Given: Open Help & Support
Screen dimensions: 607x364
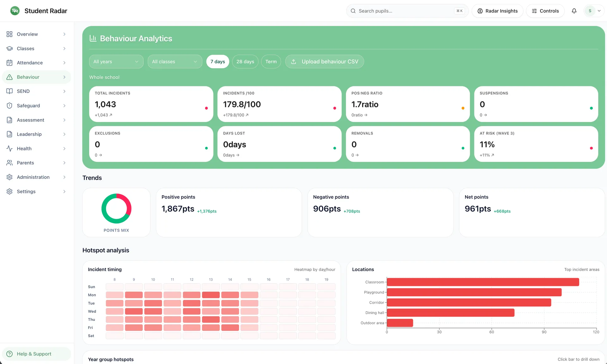Looking at the screenshot, I should pyautogui.click(x=37, y=354).
